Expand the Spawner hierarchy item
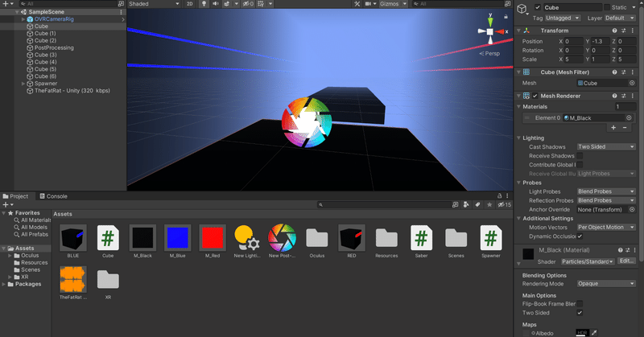Image resolution: width=644 pixels, height=337 pixels. coord(23,84)
